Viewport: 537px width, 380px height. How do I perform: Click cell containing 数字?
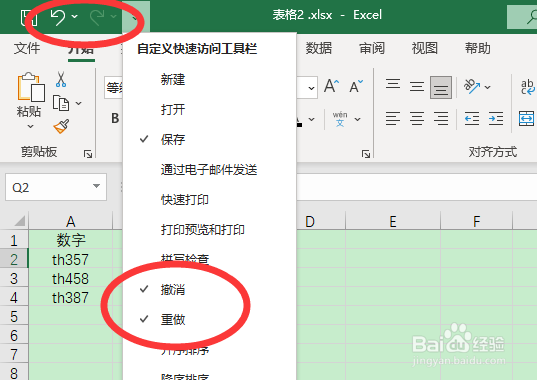(x=71, y=240)
